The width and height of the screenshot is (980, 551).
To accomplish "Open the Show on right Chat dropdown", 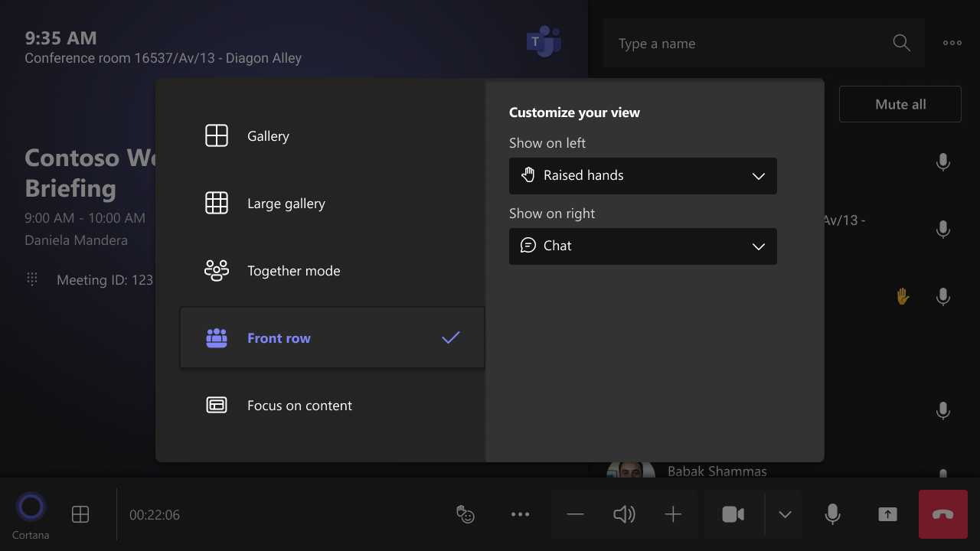I will pos(642,246).
